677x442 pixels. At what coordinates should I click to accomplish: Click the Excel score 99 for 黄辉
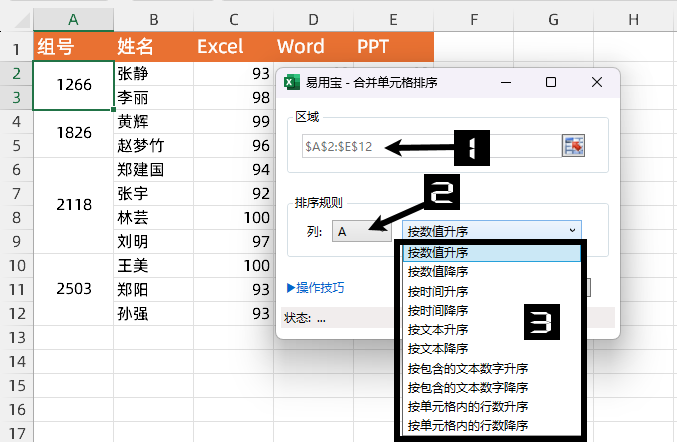click(234, 121)
